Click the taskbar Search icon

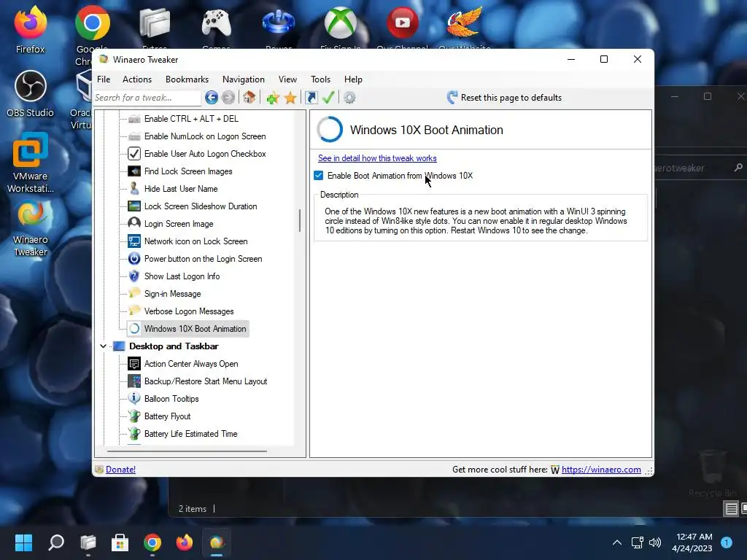(56, 542)
